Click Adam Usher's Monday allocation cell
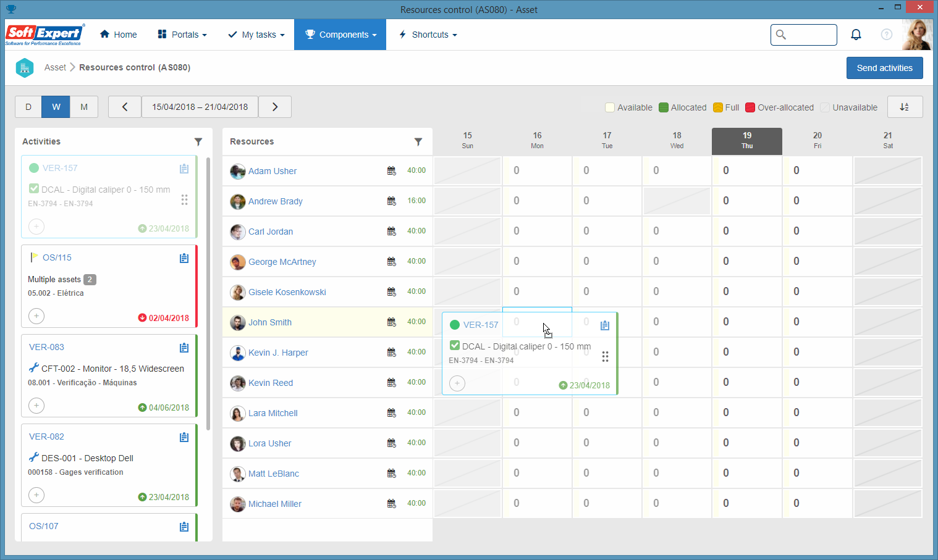The width and height of the screenshot is (938, 560). point(537,171)
